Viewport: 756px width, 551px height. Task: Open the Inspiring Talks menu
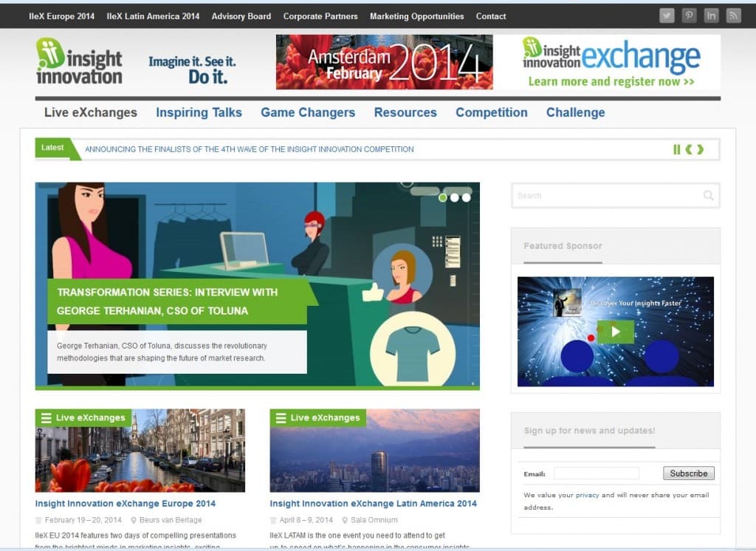(199, 113)
